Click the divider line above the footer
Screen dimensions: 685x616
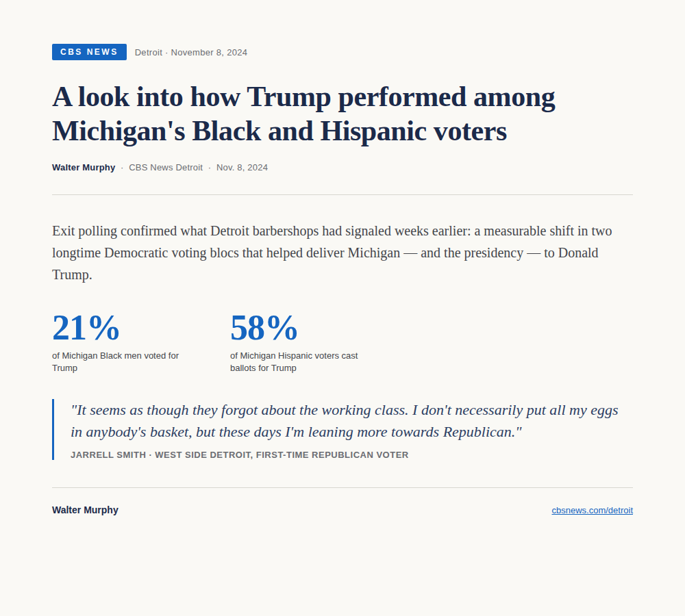click(342, 487)
